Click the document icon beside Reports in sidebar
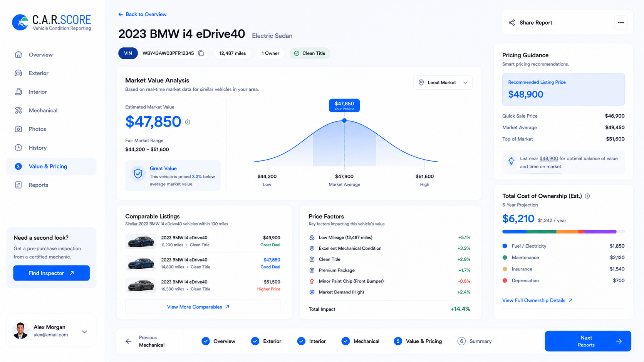The height and width of the screenshot is (362, 644). 18,185
